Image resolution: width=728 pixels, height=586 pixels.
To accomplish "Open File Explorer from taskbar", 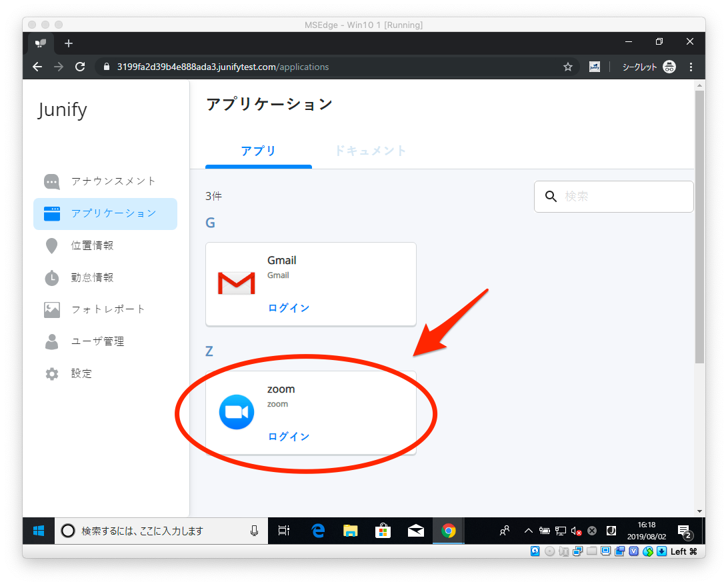I will [x=351, y=531].
